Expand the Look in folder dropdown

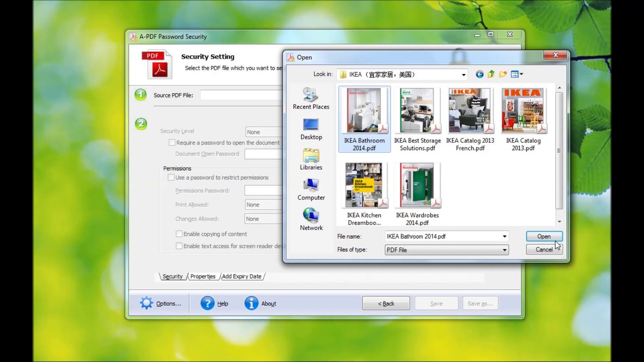[463, 74]
